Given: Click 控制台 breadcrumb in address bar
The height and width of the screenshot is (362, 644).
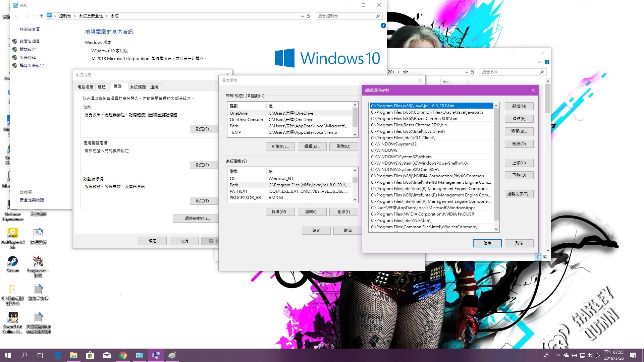Looking at the screenshot, I should 65,16.
